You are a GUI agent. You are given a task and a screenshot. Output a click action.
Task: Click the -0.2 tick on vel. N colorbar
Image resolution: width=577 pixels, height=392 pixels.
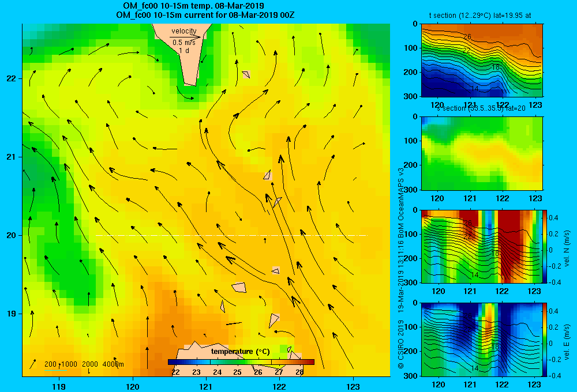point(554,266)
